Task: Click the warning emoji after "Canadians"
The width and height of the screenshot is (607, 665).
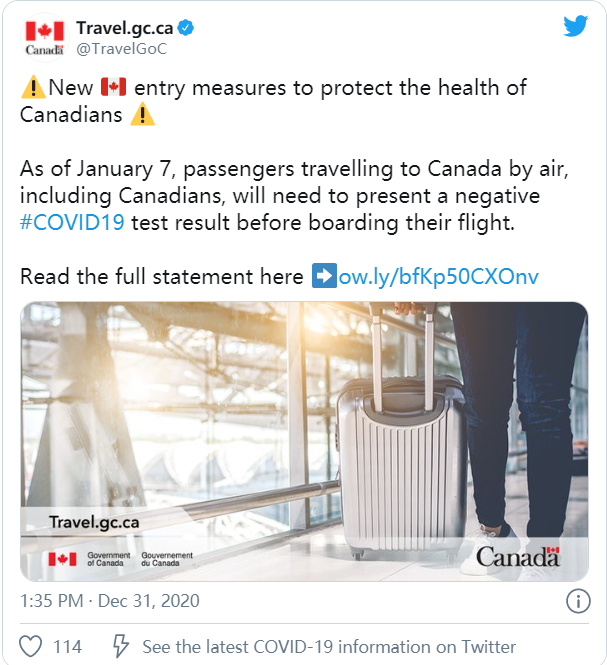Action: click(143, 114)
